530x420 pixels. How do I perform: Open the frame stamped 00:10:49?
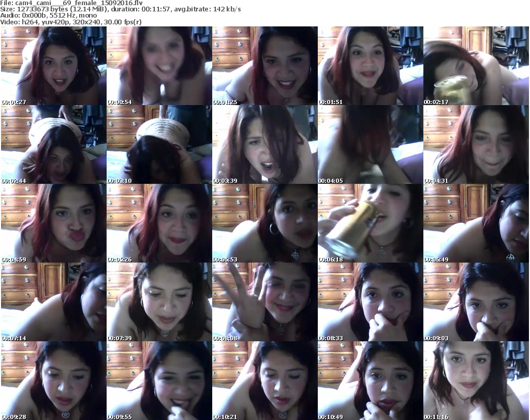point(371,381)
